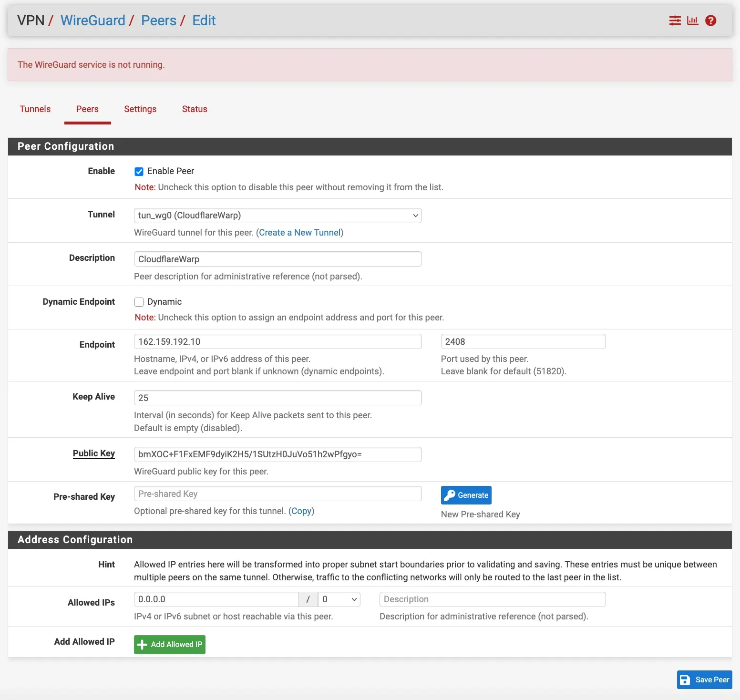Screen dimensions: 740x700
Task: Click the Allowed IPs Description field
Action: pos(493,599)
